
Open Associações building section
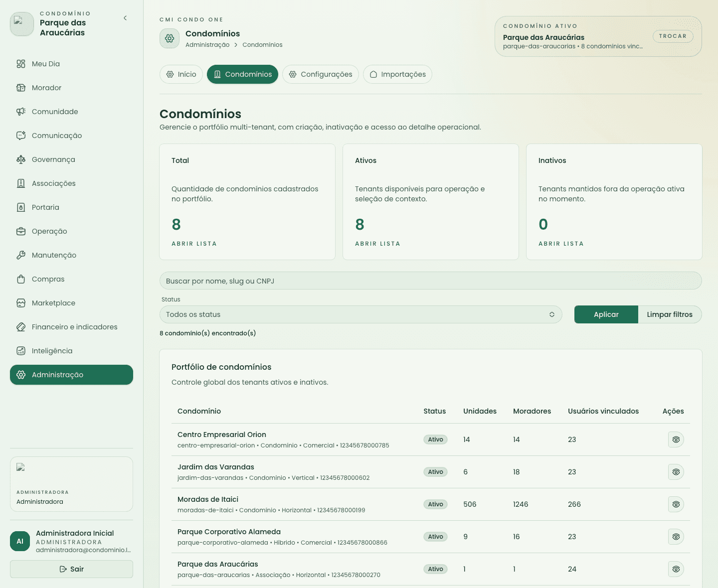pyautogui.click(x=71, y=183)
